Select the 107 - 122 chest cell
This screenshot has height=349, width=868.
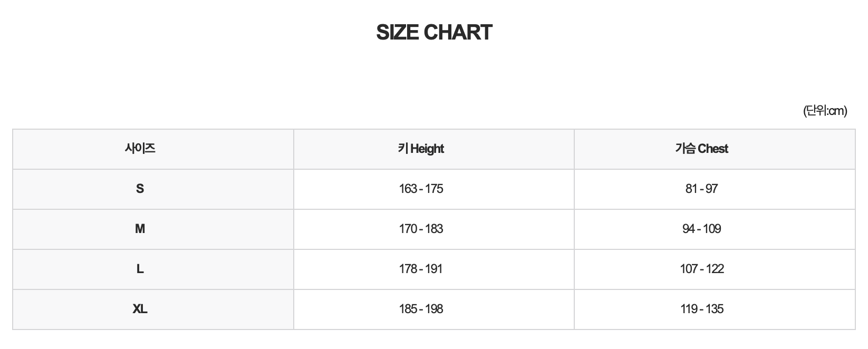pyautogui.click(x=701, y=269)
